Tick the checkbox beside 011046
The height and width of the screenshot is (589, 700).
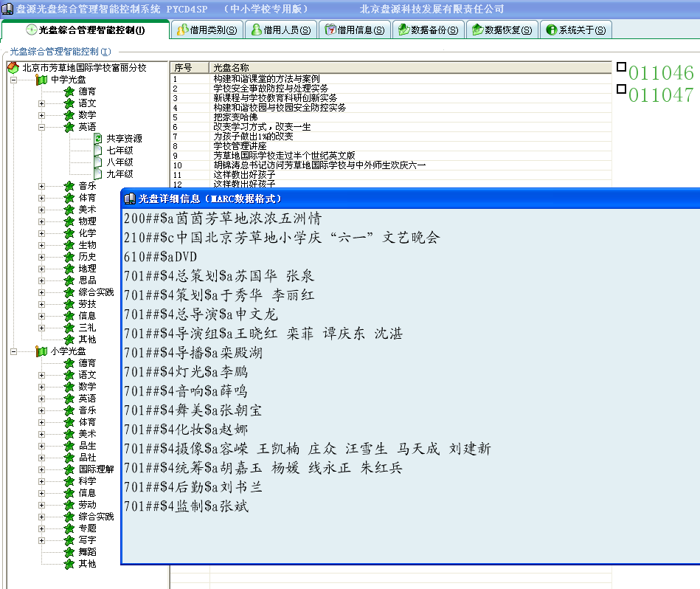(x=621, y=67)
